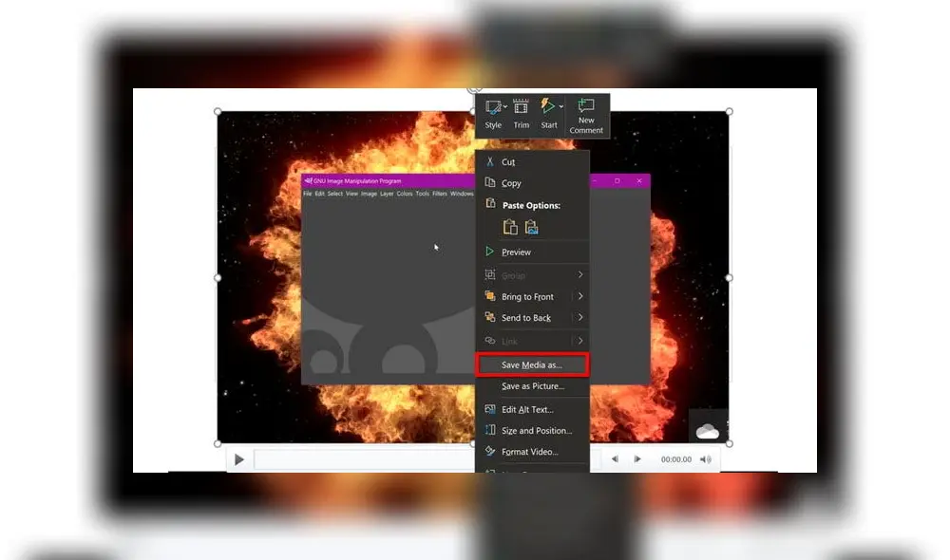Viewport: 950px width, 560px height.
Task: Click the Keep Source Formatting paste icon
Action: 510,227
